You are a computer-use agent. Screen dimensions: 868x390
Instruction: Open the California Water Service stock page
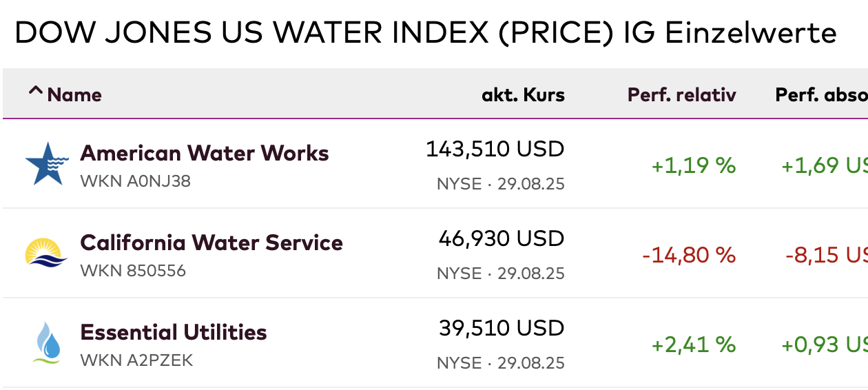click(x=211, y=243)
